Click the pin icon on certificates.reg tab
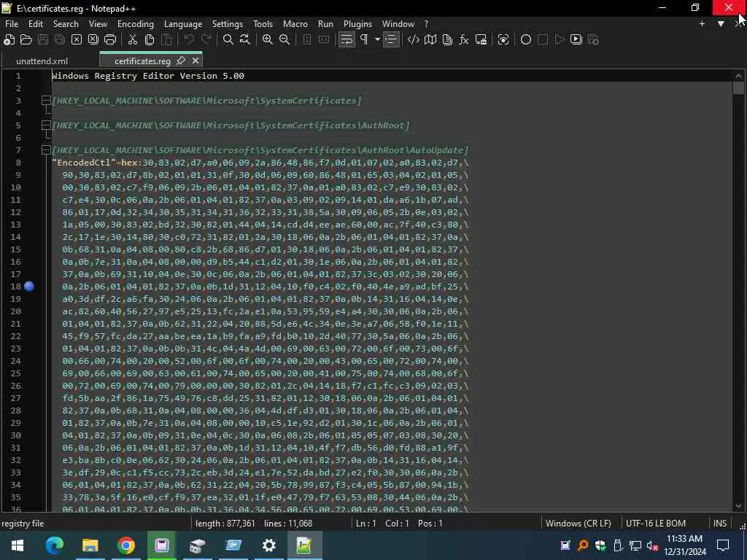747x560 pixels. (x=181, y=61)
